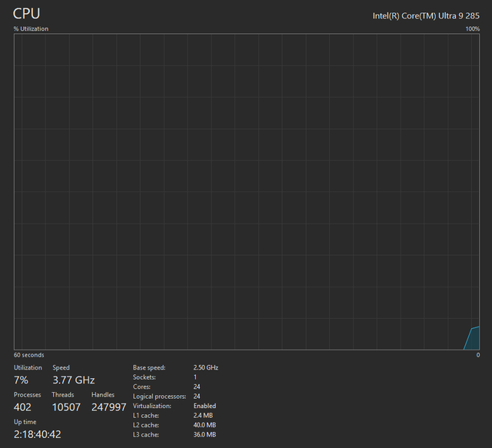The height and width of the screenshot is (448, 492).
Task: Click the L3 cache value 36.0 MB
Action: click(x=204, y=434)
